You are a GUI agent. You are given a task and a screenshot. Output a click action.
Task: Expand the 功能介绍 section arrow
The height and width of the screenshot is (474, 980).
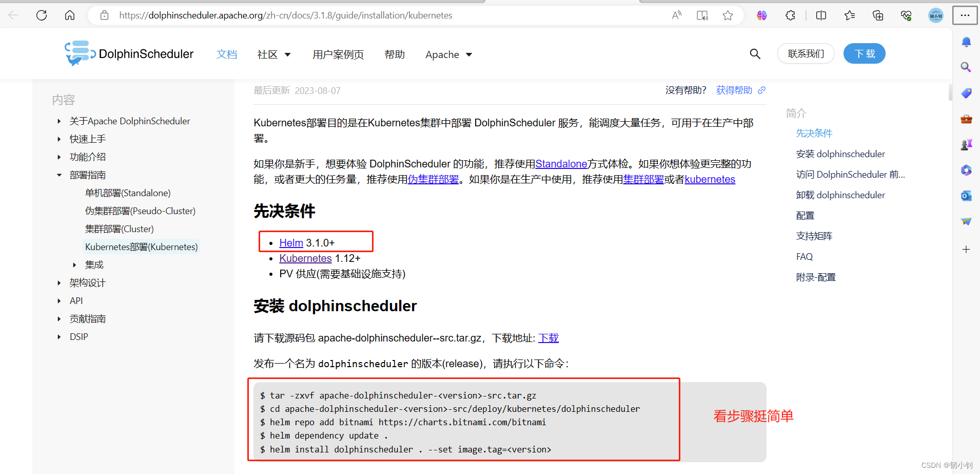59,157
